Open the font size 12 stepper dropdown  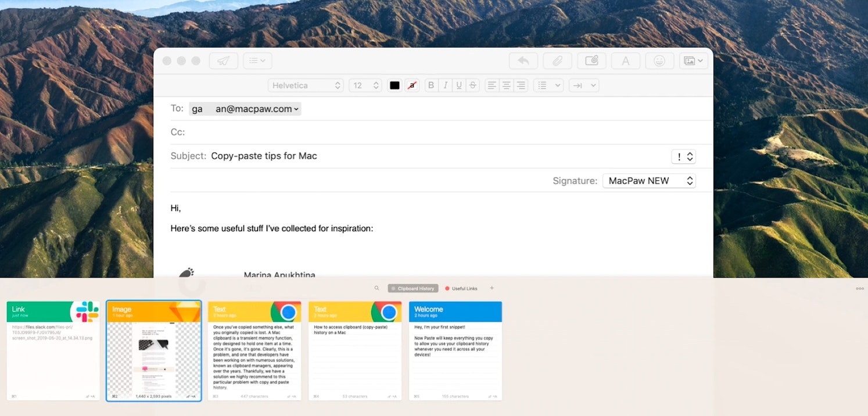tap(365, 85)
